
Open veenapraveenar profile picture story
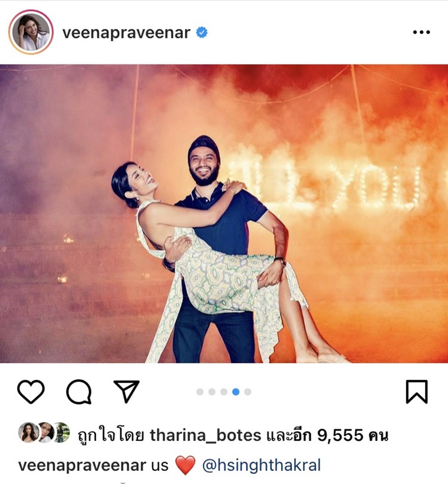click(x=31, y=32)
